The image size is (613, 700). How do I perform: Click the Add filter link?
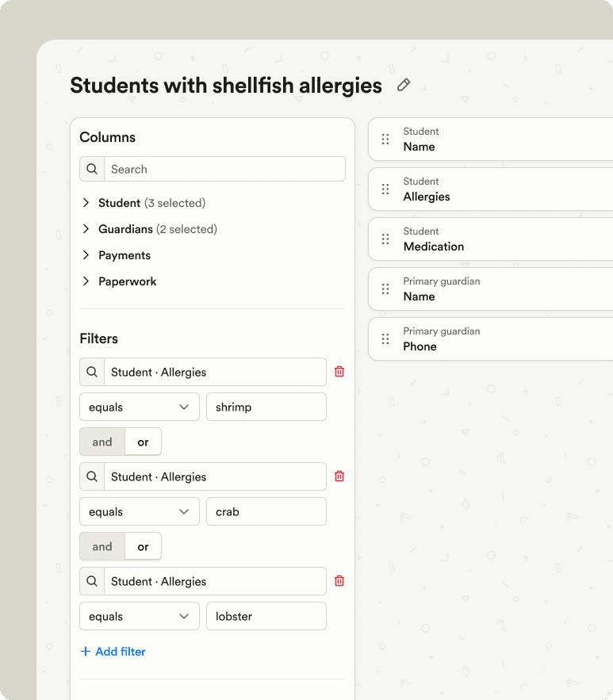pyautogui.click(x=113, y=651)
